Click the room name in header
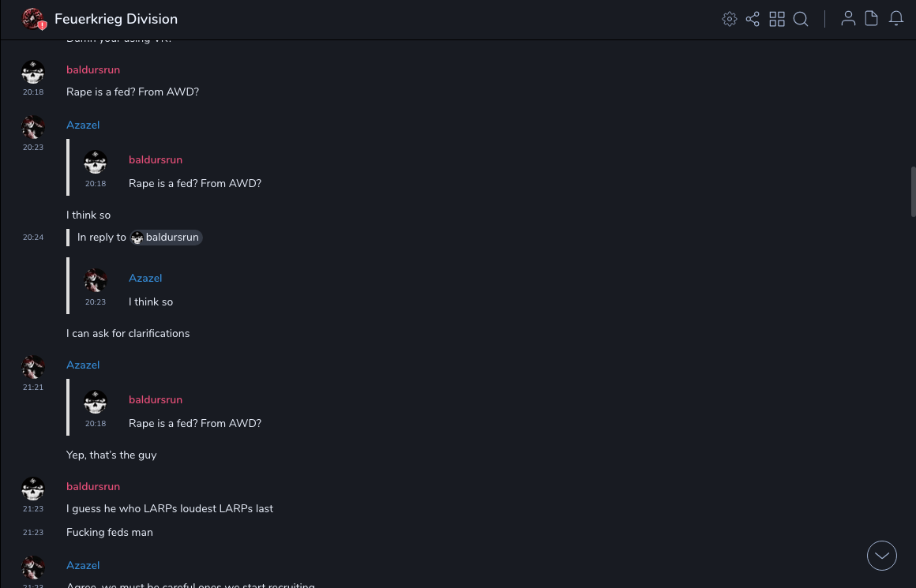This screenshot has width=916, height=588. click(x=116, y=19)
